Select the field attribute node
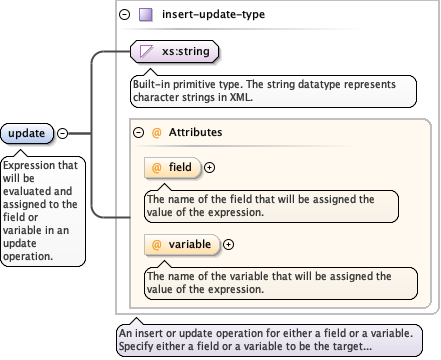 pyautogui.click(x=173, y=168)
